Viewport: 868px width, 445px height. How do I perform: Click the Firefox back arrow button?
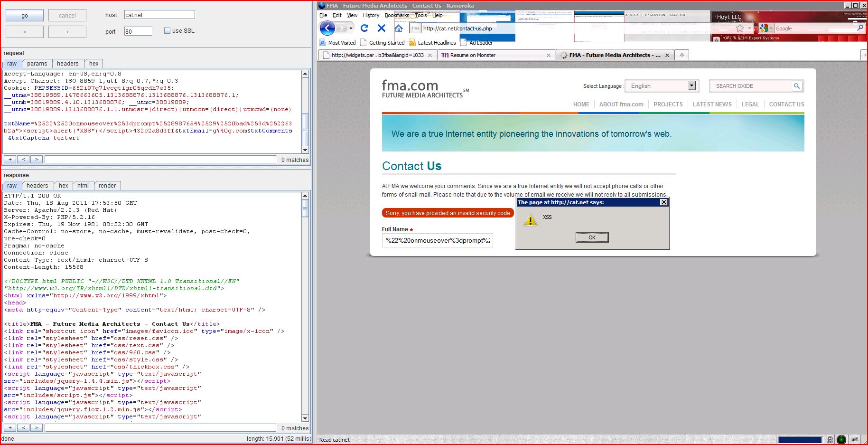327,28
